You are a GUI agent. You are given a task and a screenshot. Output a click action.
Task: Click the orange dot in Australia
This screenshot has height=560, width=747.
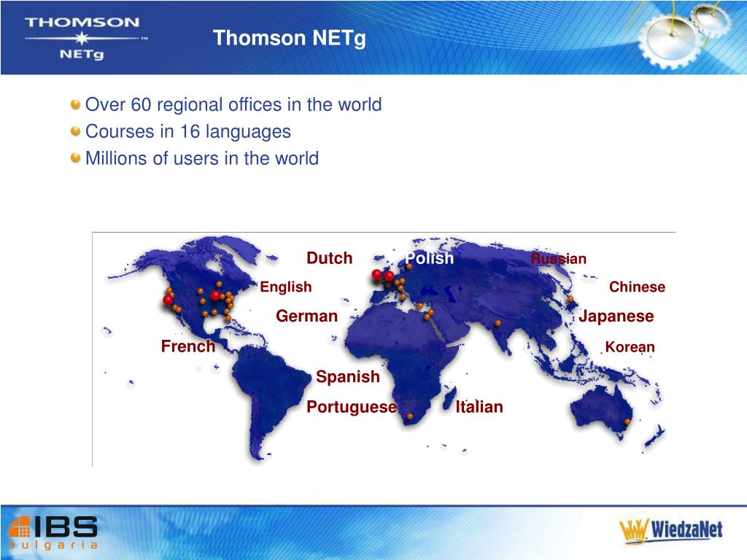coord(627,421)
